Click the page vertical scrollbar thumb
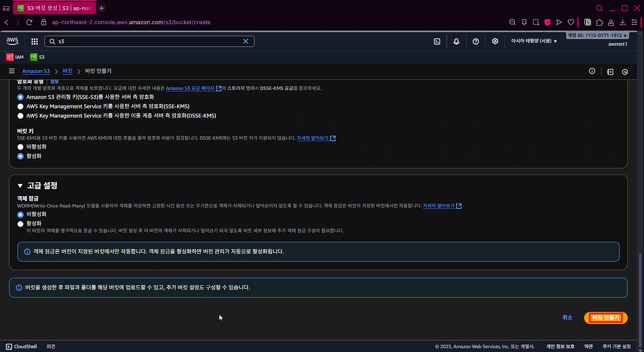This screenshot has height=352, width=644. point(640,300)
